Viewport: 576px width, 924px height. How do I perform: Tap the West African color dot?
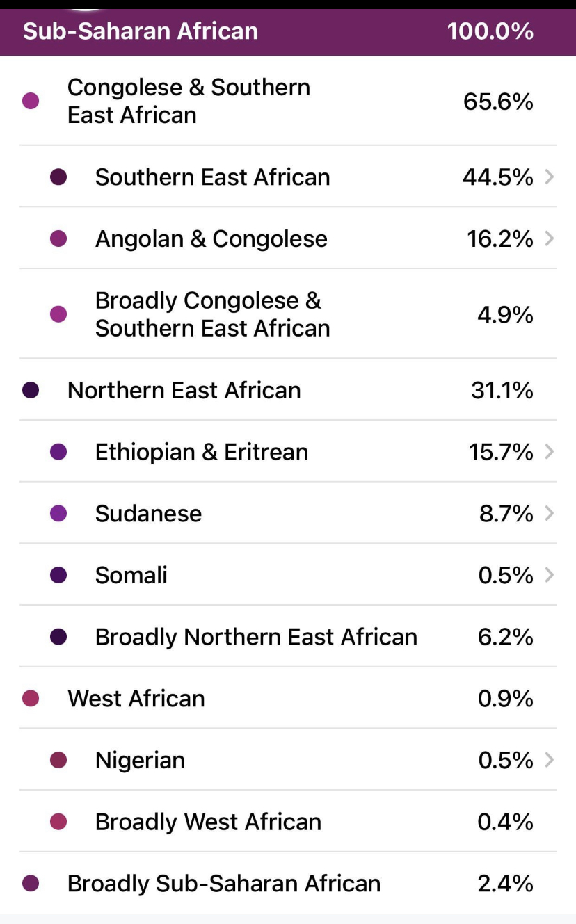click(x=31, y=699)
